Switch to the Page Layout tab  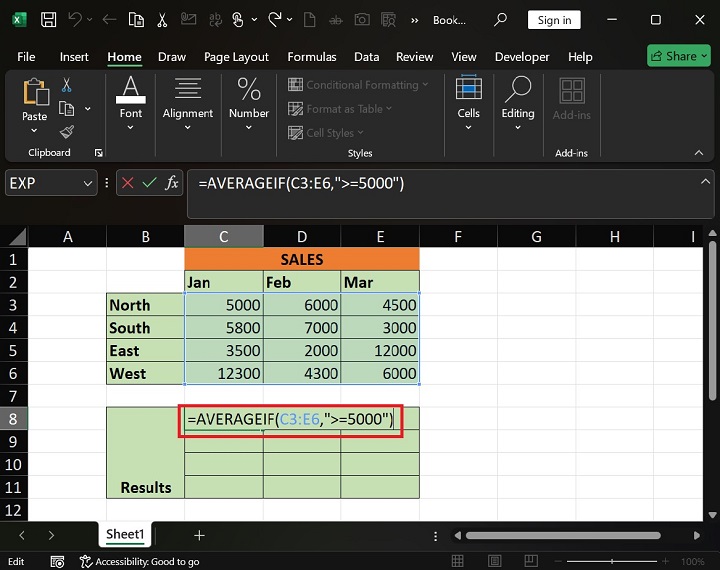pos(236,57)
